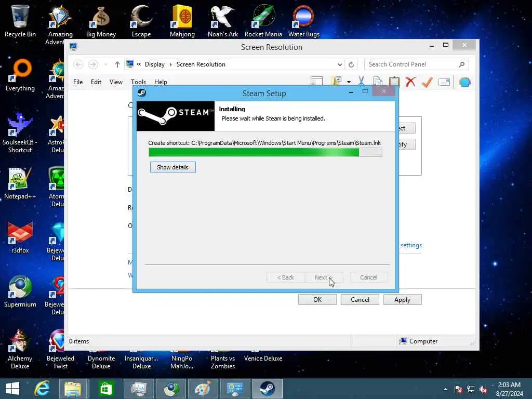Click the clock showing 2:03 AM
The height and width of the screenshot is (399, 532).
[x=509, y=385]
